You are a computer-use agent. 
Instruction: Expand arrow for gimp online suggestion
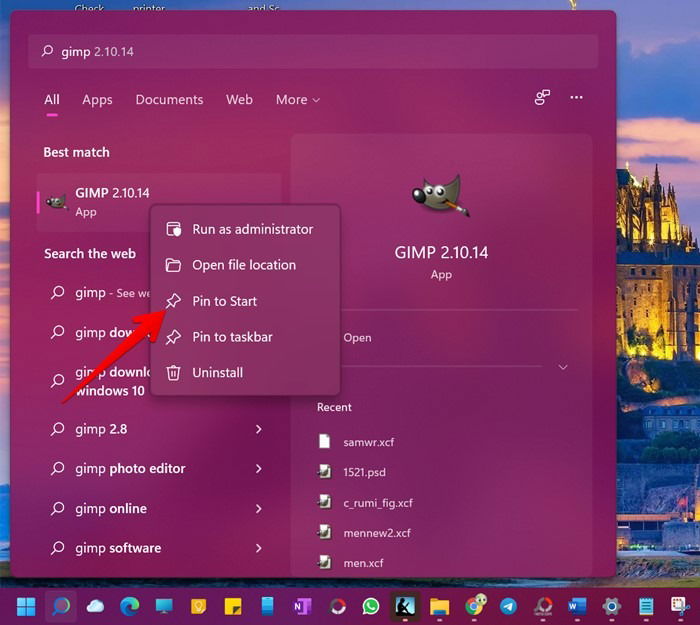[x=258, y=508]
